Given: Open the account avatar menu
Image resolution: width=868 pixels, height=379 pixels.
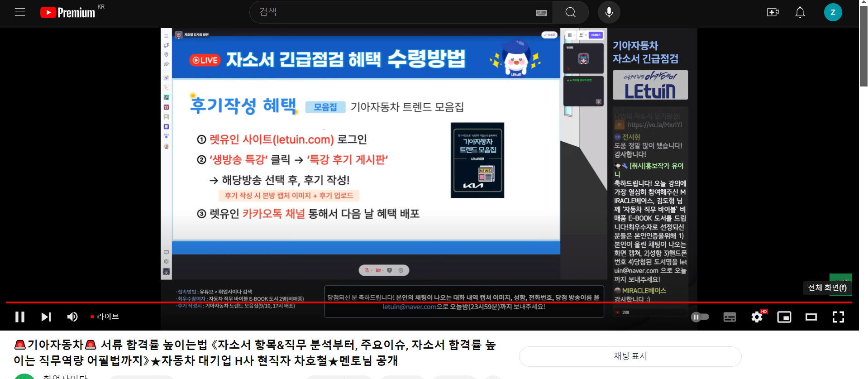Looking at the screenshot, I should click(833, 12).
